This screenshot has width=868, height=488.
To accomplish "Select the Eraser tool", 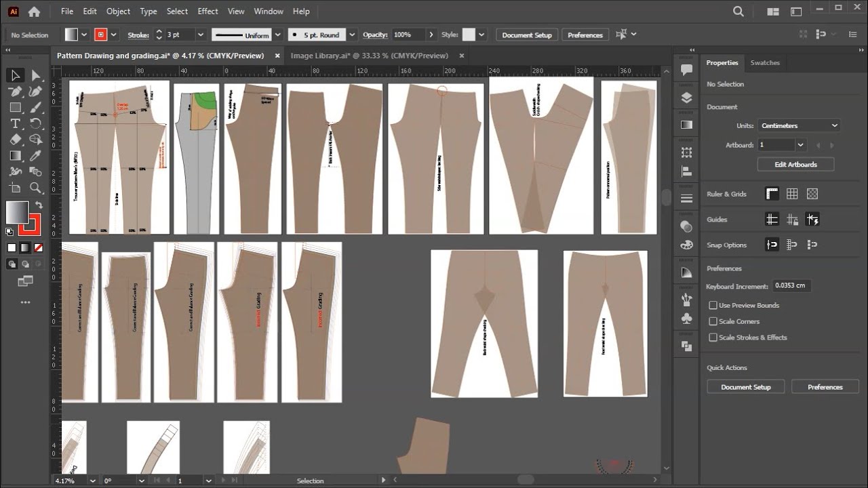I will pyautogui.click(x=16, y=140).
